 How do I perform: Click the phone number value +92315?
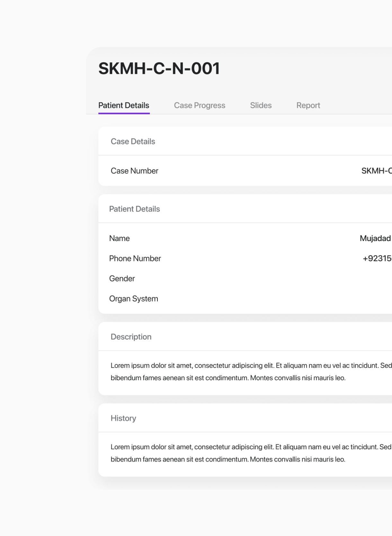pos(377,258)
